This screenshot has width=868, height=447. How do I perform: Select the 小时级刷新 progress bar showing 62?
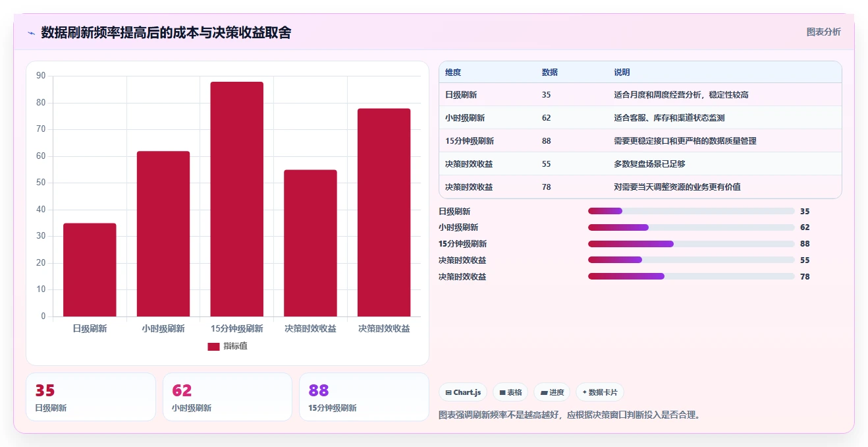click(692, 227)
